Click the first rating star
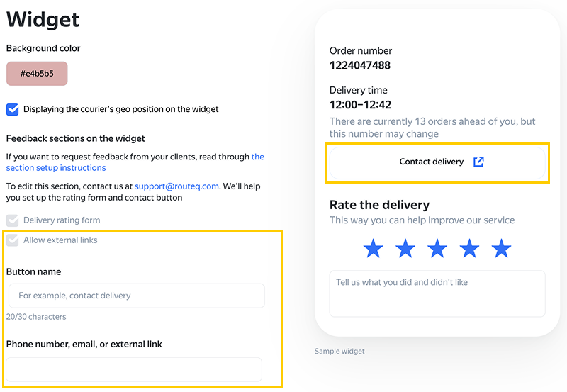 373,248
